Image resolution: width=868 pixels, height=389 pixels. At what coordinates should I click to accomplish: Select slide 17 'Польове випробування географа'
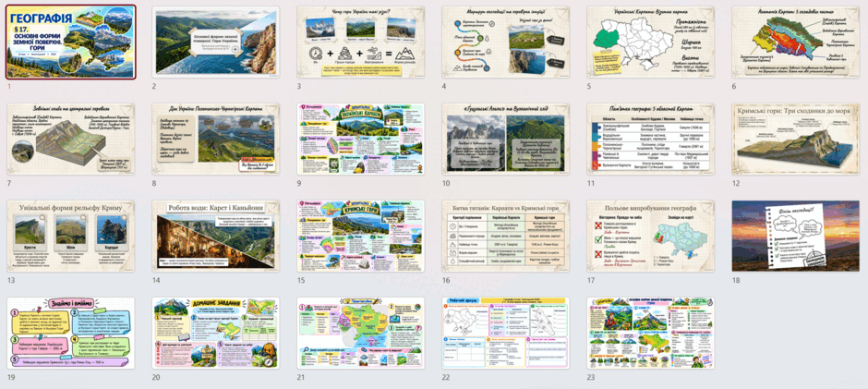[651, 236]
